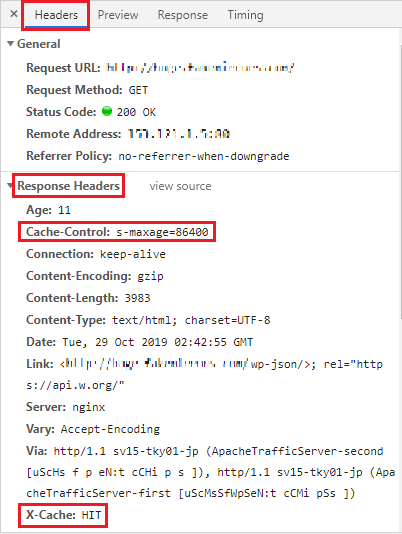Click the view source link
Viewport: 402px width, 534px height.
(x=180, y=186)
